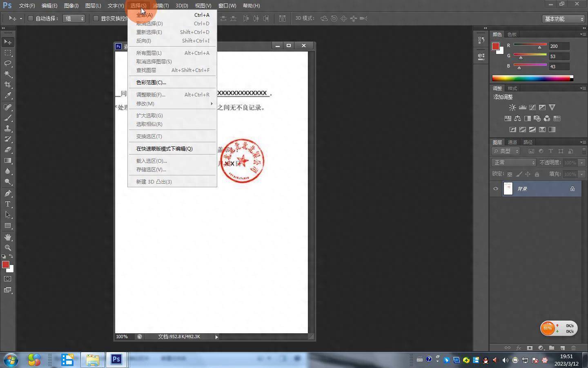Select the Zoom tool

coord(8,248)
